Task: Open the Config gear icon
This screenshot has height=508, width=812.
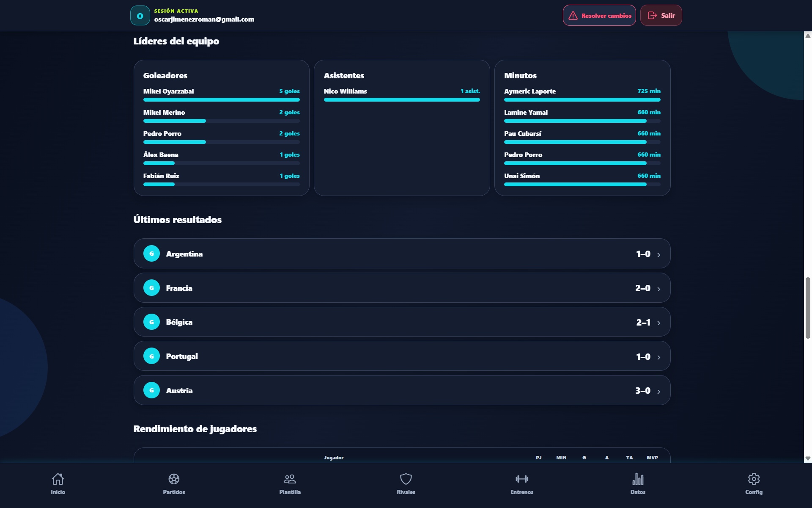Action: click(x=754, y=479)
